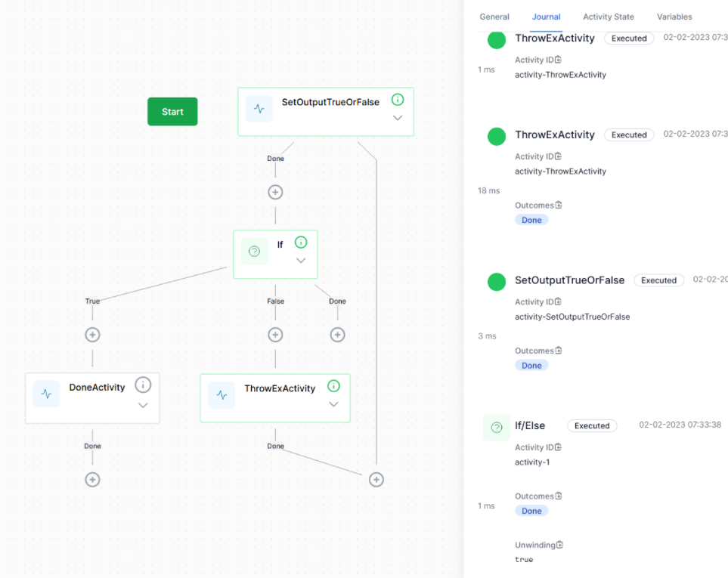Select the SetOutputTrueOrFalse node title
Screen dimensions: 728x578
click(x=330, y=102)
